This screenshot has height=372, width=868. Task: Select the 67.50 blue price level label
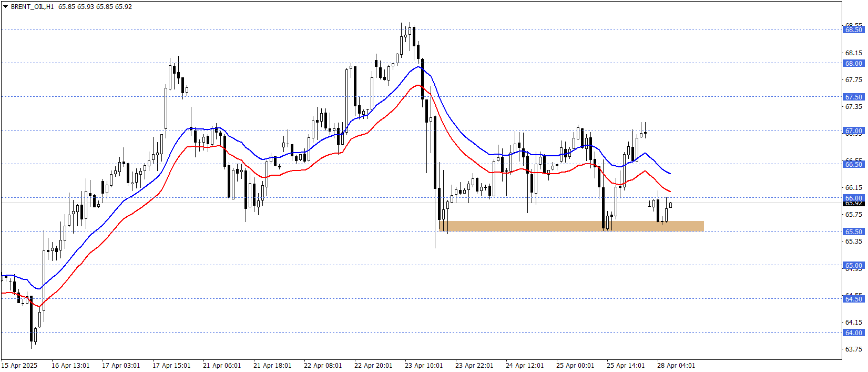[853, 97]
